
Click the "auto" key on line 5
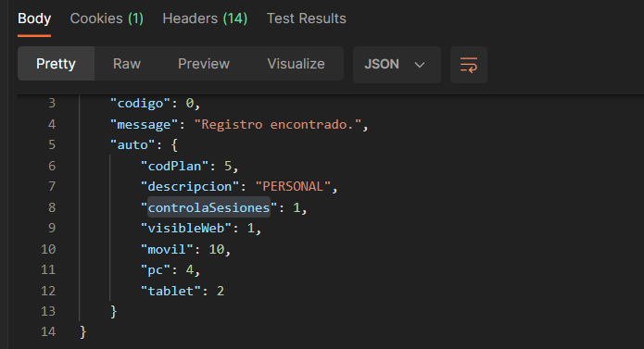(133, 144)
